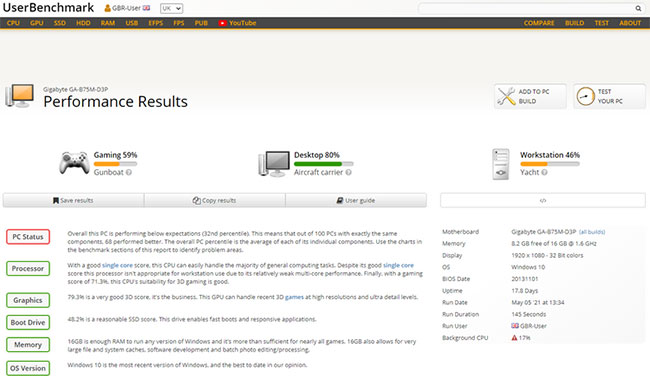Open the RAM menu
The width and height of the screenshot is (650, 386).
point(108,23)
